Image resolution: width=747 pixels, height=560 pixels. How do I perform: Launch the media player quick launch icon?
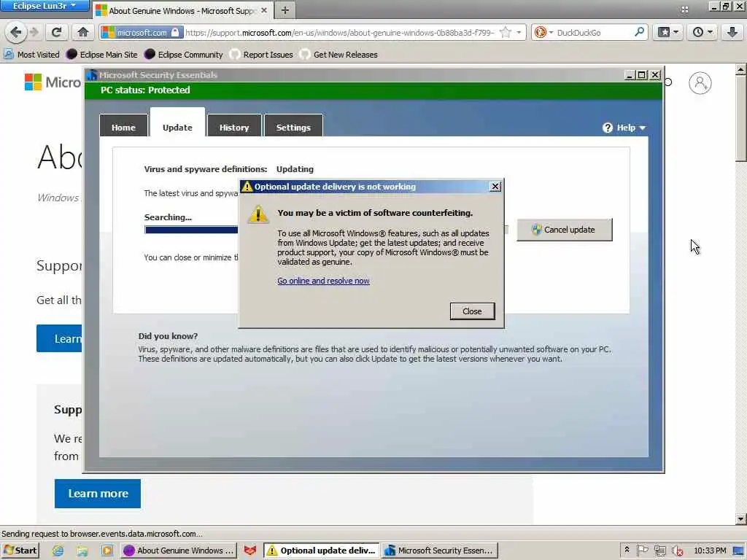click(x=107, y=551)
